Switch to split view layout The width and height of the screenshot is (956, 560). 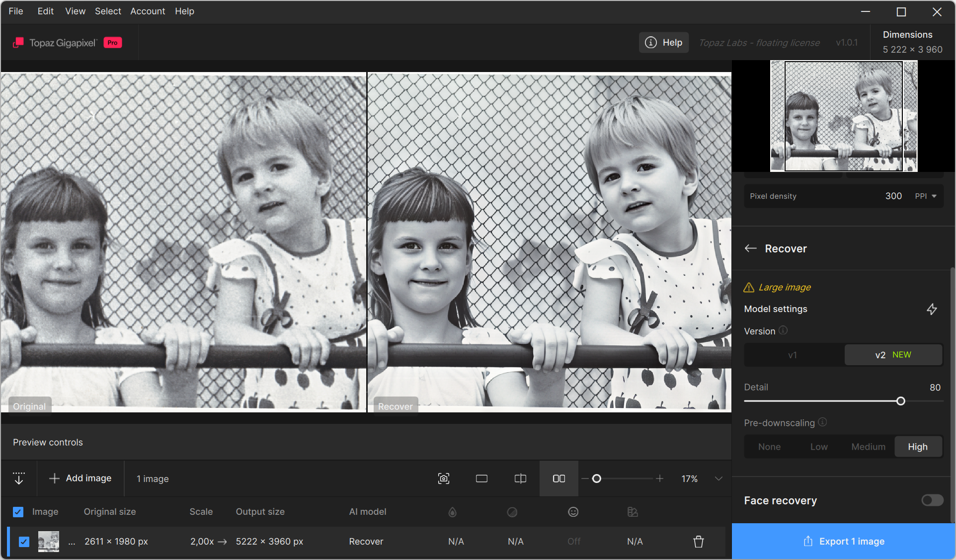520,479
